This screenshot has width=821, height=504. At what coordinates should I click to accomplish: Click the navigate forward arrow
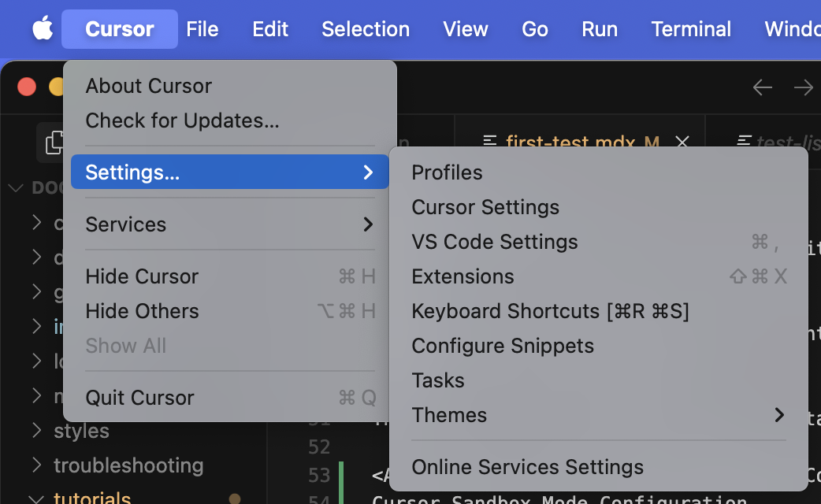[x=803, y=87]
